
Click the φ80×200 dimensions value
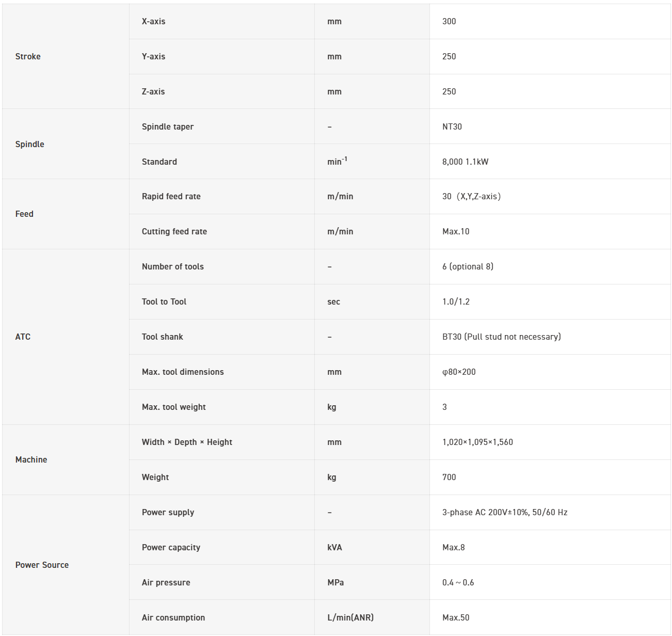(459, 372)
